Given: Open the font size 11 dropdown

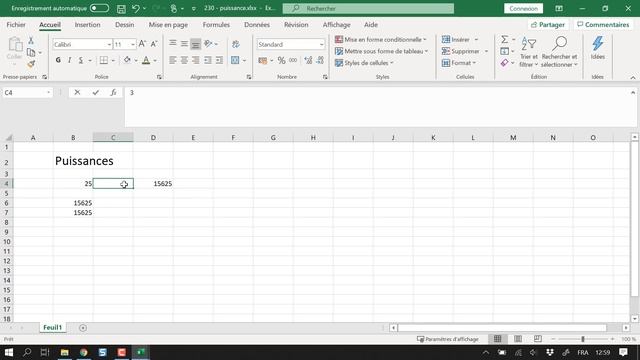Looking at the screenshot, I should point(133,44).
